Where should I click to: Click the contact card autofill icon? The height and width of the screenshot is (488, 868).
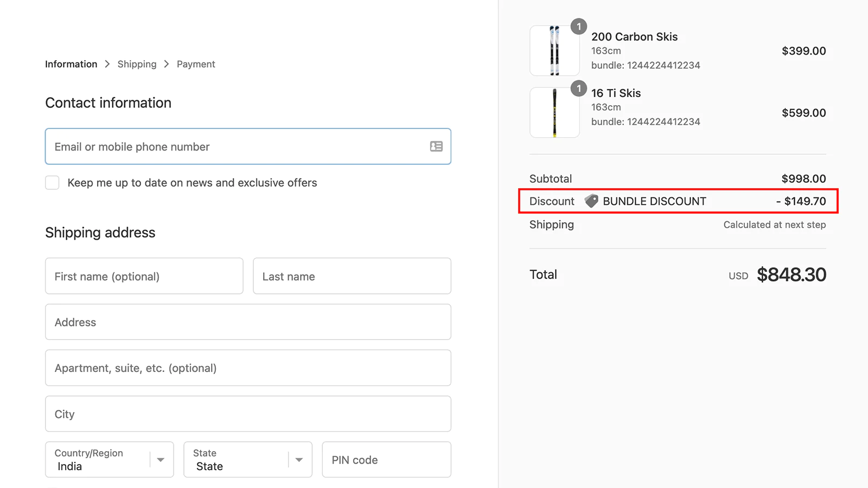(436, 146)
